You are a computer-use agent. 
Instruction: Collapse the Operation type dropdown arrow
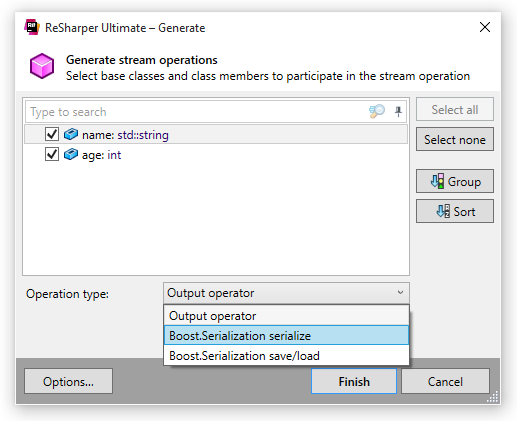point(400,293)
